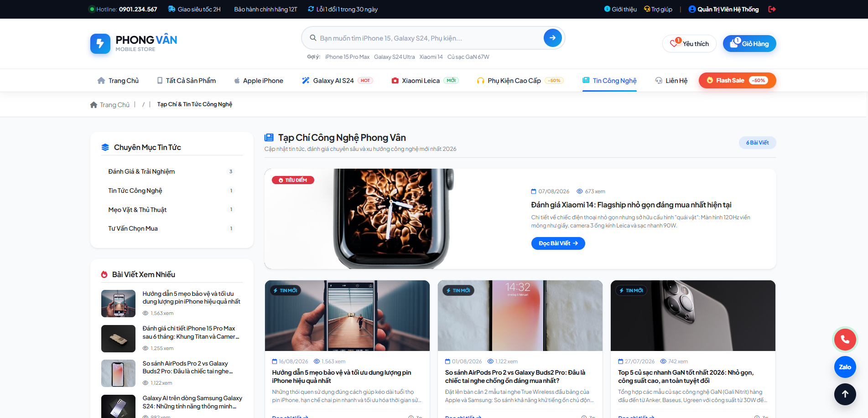Click the cart icon in Giỏ Hàng
This screenshot has width=868, height=418.
coord(734,44)
